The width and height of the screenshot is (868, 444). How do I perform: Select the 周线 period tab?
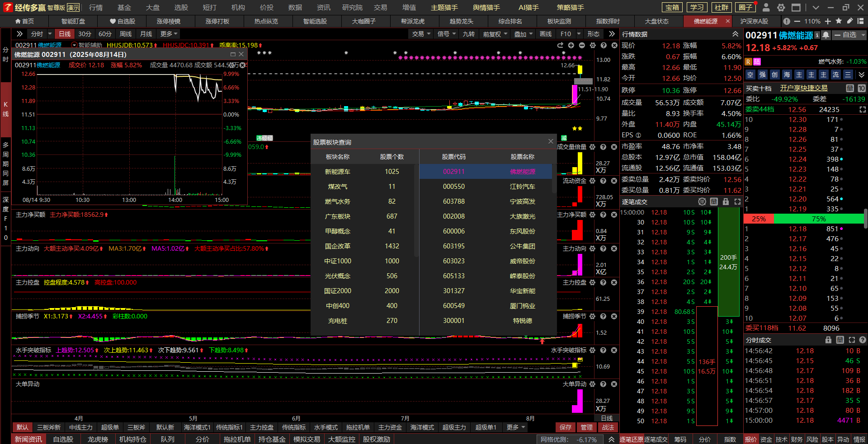pos(126,34)
